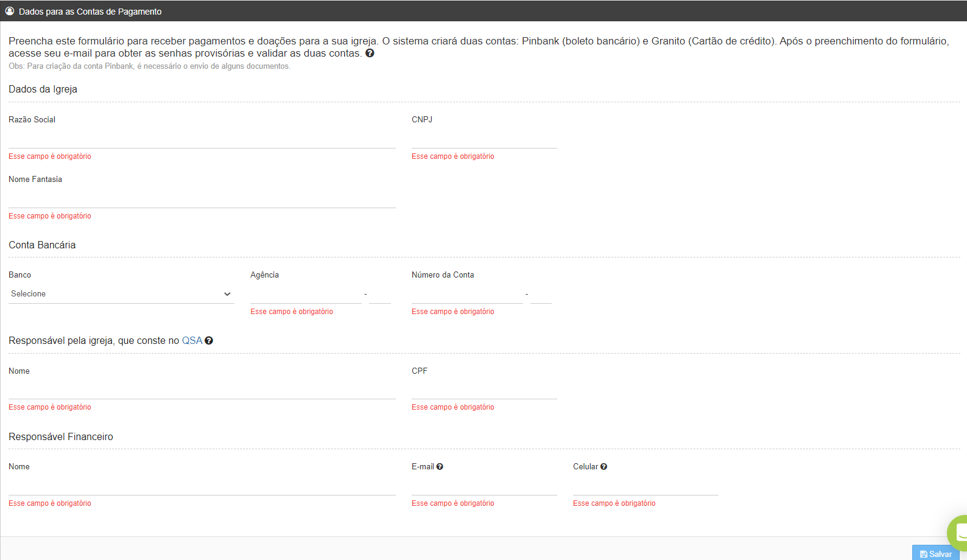This screenshot has width=967, height=560.
Task: Focus the Celular input field
Action: point(645,486)
